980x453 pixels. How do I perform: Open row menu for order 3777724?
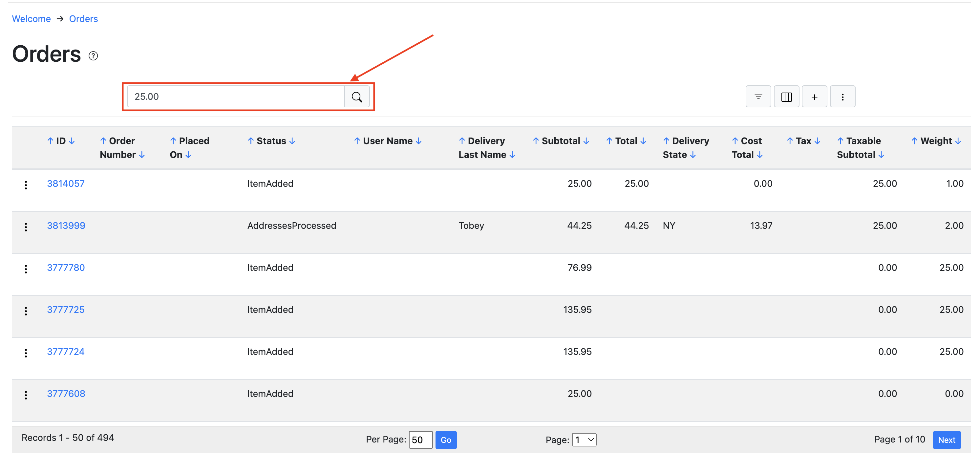26,353
